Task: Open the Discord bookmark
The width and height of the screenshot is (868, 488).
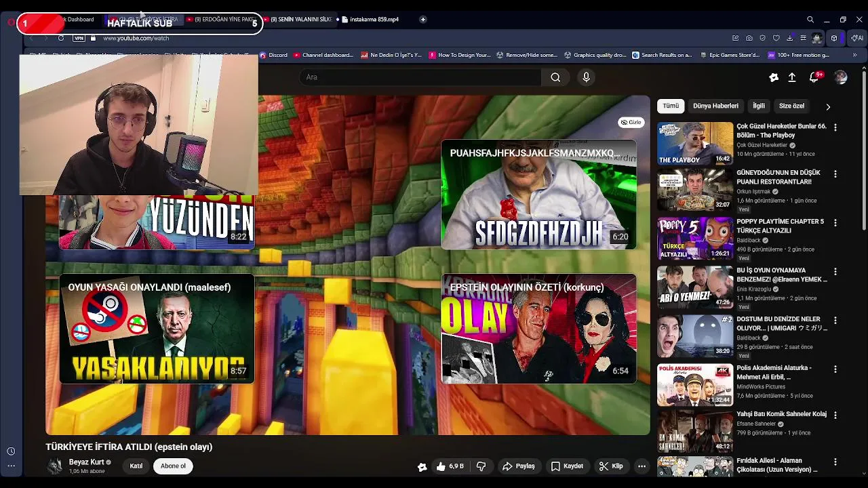Action: [273, 55]
